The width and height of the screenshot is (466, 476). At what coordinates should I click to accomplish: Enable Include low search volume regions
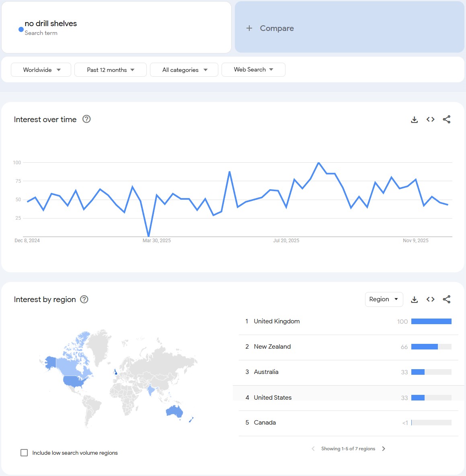coord(24,453)
